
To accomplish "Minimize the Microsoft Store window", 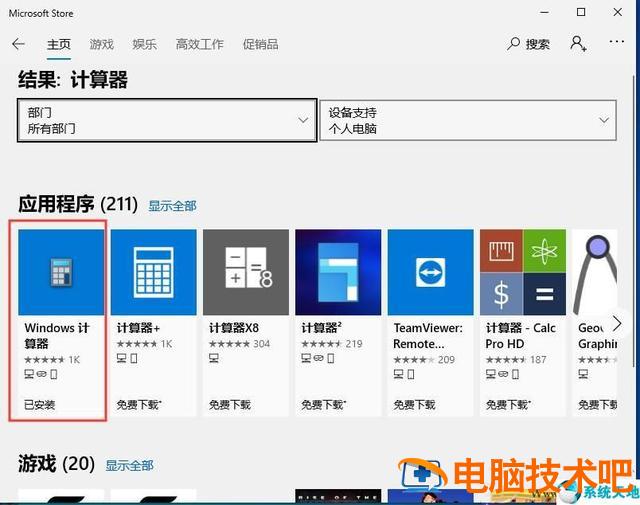I will [x=544, y=12].
